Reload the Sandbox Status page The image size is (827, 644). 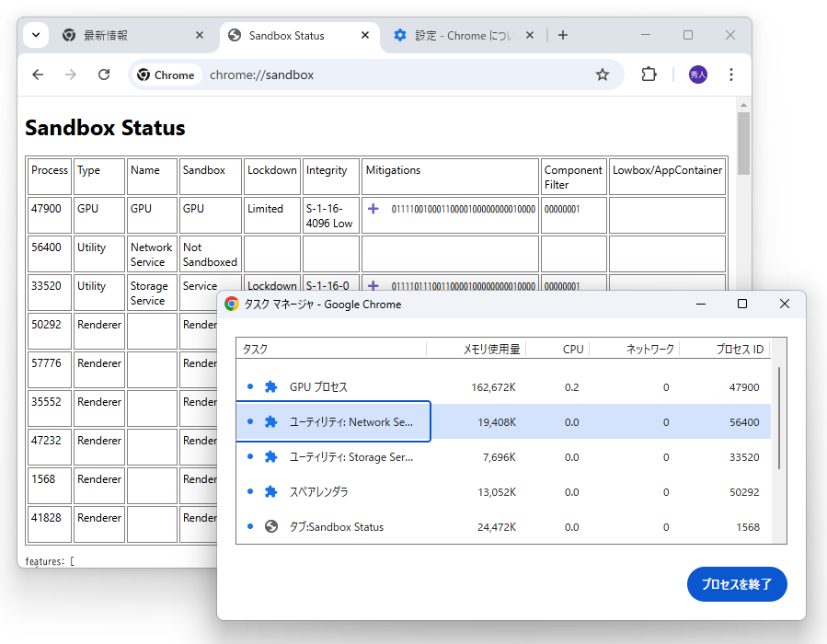pyautogui.click(x=103, y=75)
